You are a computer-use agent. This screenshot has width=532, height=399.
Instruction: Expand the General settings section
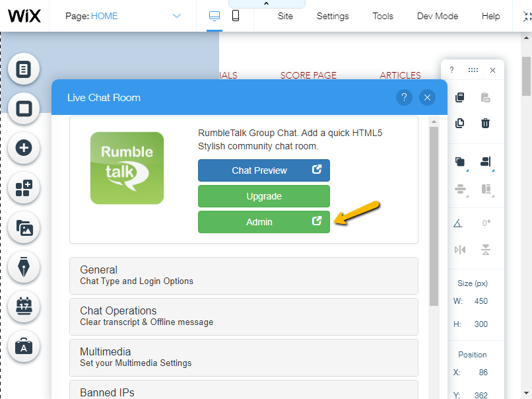click(244, 275)
